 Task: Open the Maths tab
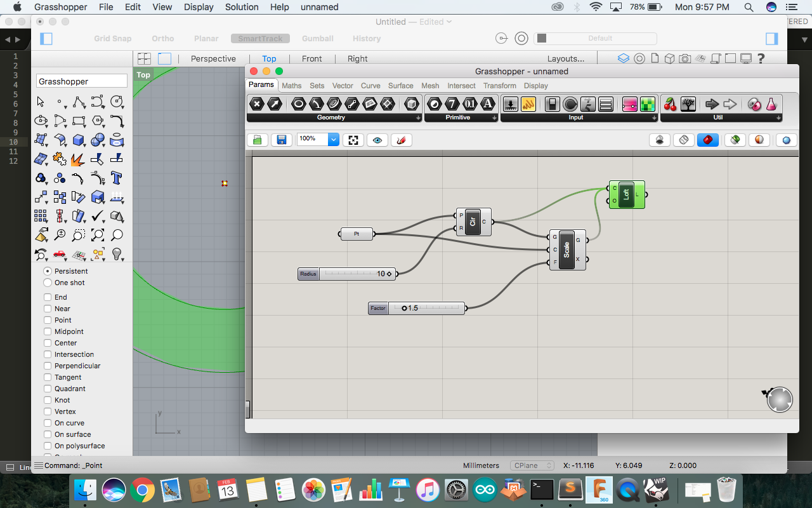(292, 86)
